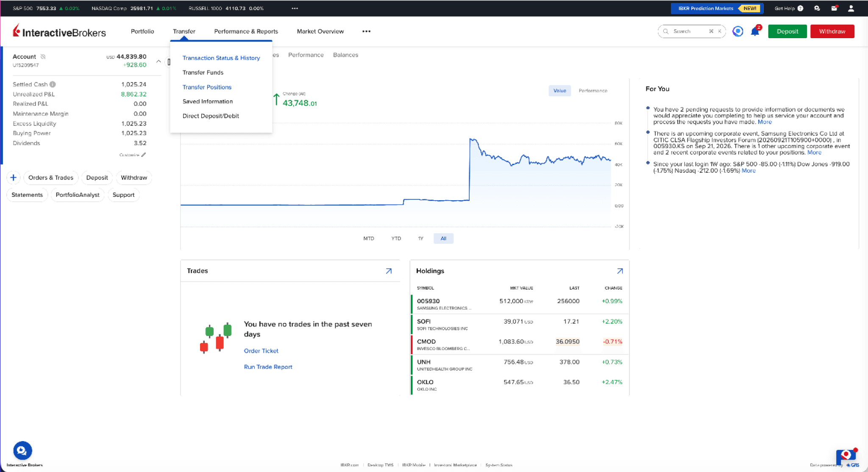Screen dimensions: 868x472
Task: Click the Orders & Trades shortcut
Action: click(x=51, y=178)
